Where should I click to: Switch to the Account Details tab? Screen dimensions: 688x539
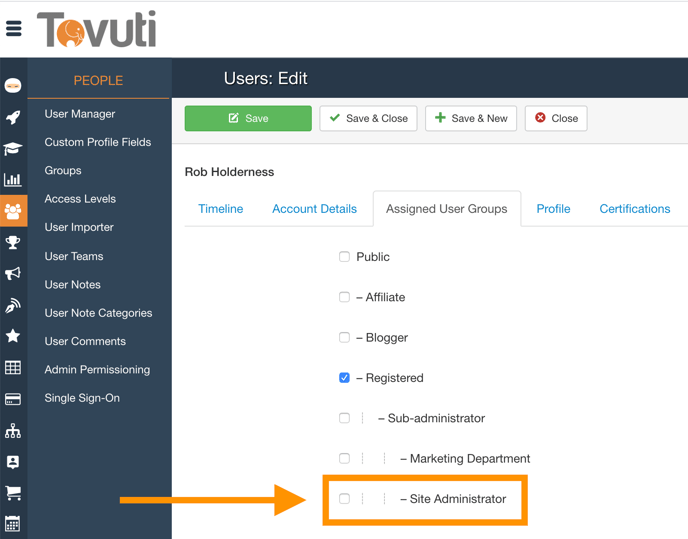314,209
